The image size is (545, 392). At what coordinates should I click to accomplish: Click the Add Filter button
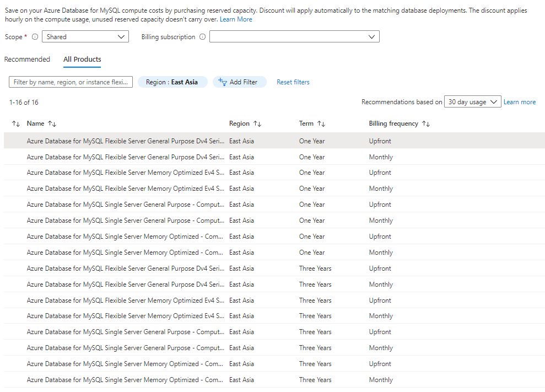click(x=240, y=82)
